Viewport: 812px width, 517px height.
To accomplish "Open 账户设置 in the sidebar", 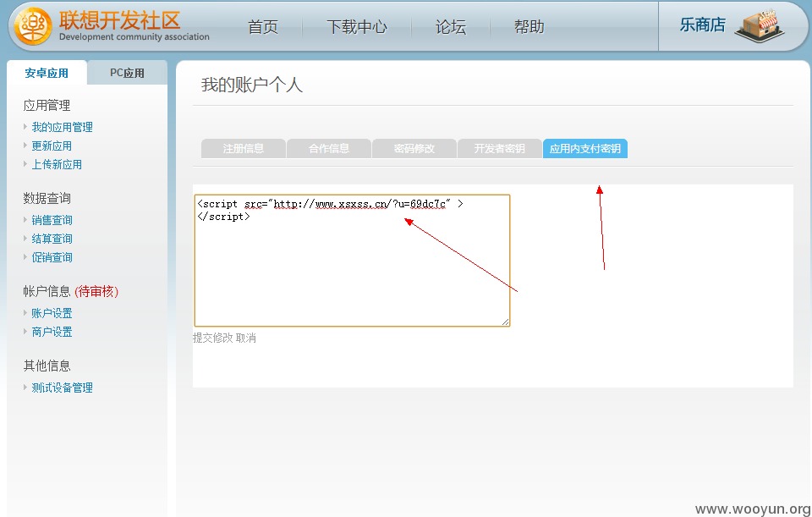I will (x=52, y=313).
